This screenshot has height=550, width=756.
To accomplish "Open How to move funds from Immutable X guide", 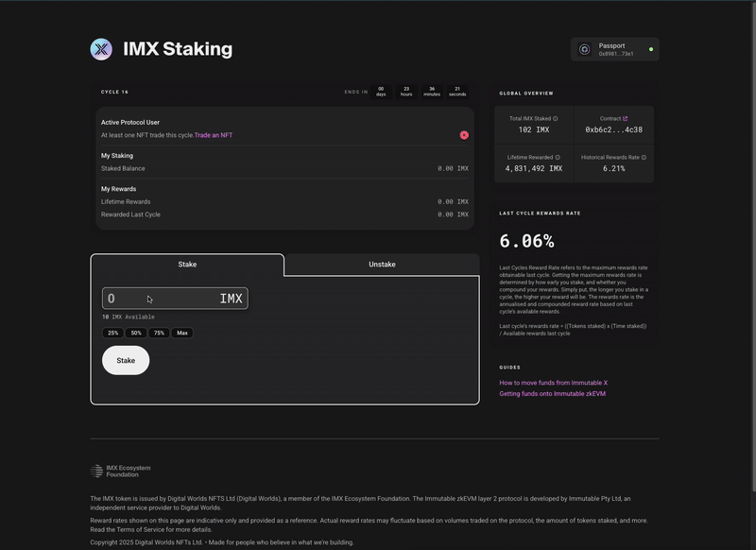I will coord(554,383).
